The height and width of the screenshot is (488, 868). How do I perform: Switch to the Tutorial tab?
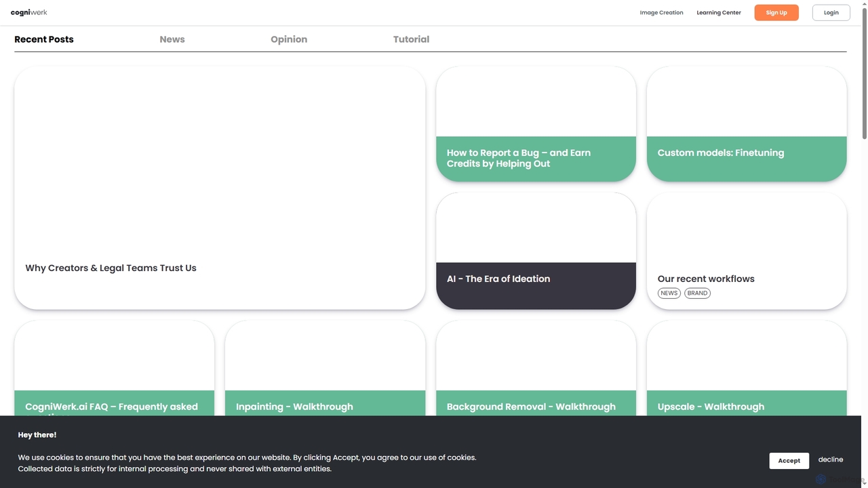[411, 39]
